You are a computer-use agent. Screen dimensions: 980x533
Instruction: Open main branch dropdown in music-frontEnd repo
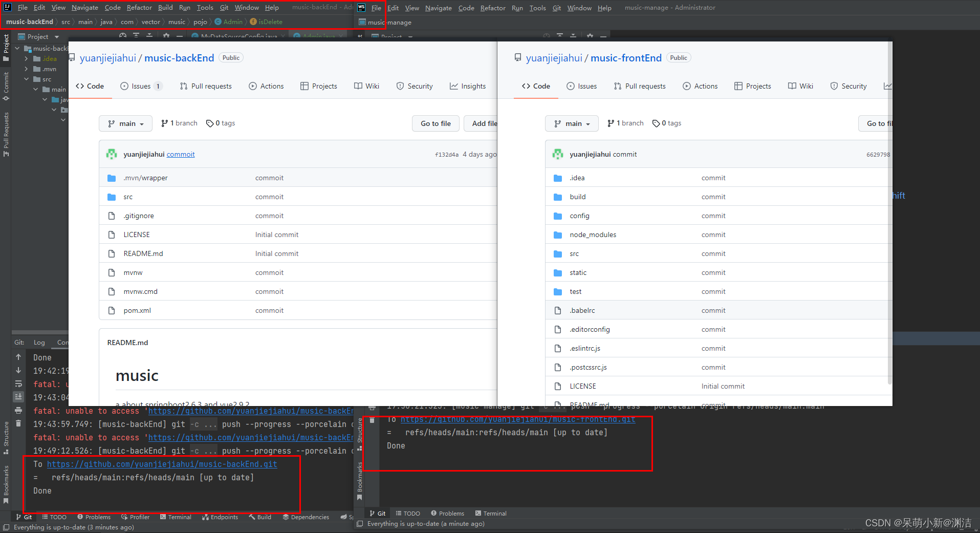(x=572, y=123)
